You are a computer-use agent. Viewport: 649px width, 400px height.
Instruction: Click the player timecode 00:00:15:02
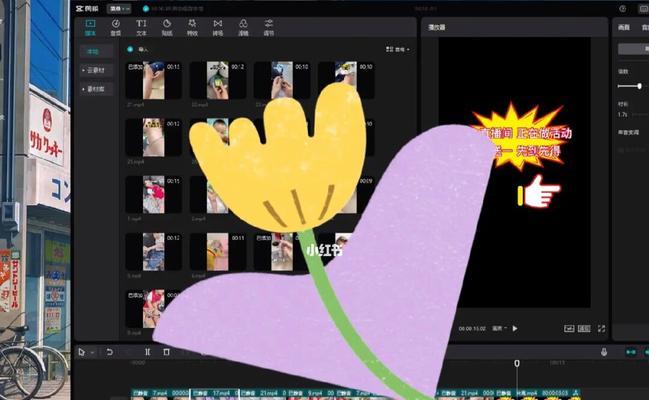[472, 329]
